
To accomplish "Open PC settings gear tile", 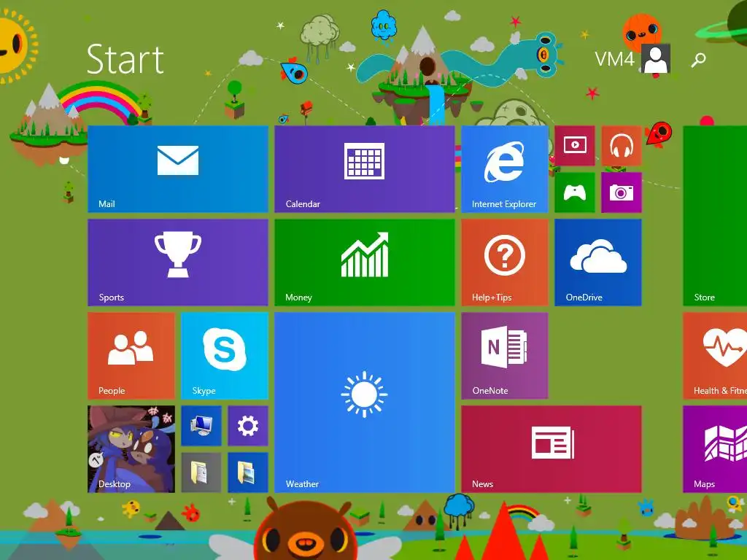I will pyautogui.click(x=248, y=425).
